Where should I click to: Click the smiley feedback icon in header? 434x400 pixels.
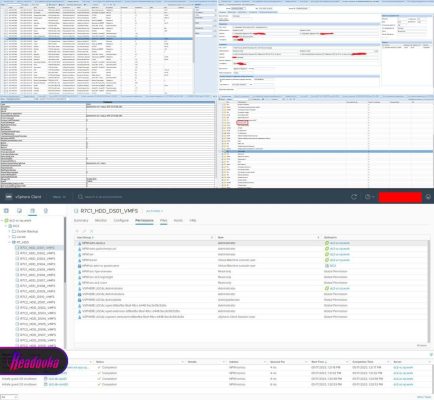(428, 197)
